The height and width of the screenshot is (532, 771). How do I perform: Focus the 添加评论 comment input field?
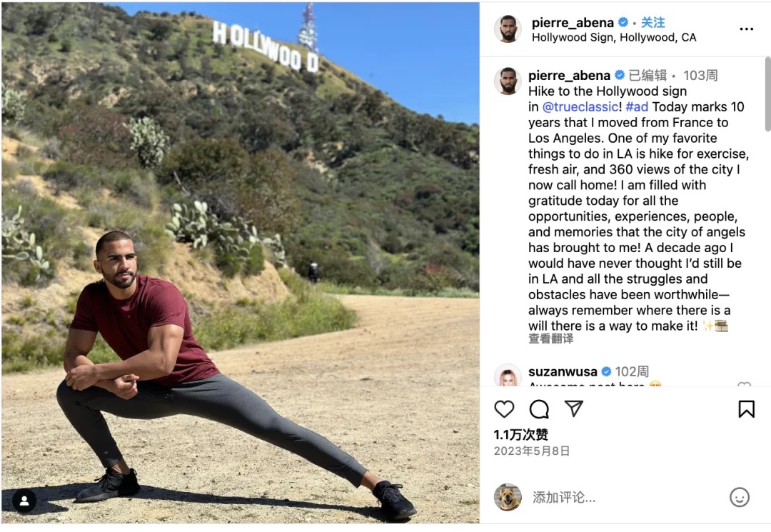625,498
